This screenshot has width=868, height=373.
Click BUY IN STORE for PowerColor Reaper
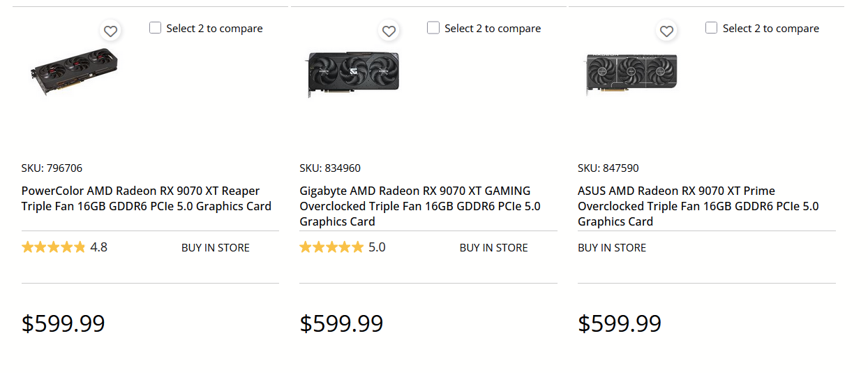[215, 247]
